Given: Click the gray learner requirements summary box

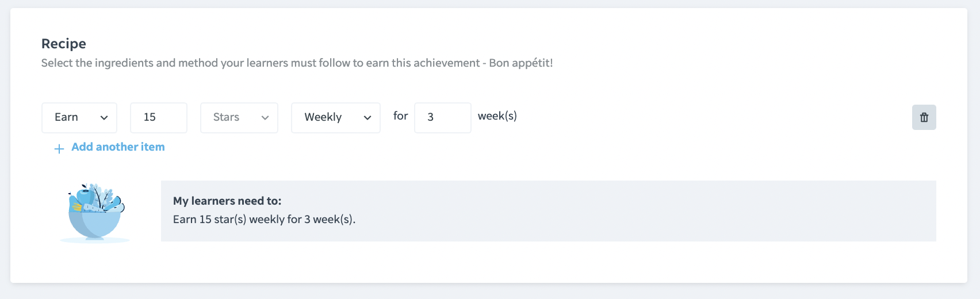Looking at the screenshot, I should click(x=549, y=211).
